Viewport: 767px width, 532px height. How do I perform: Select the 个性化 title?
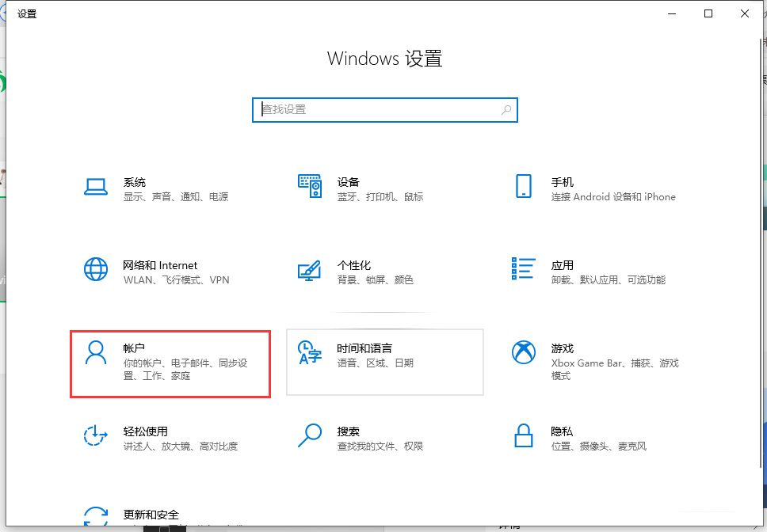coord(354,265)
